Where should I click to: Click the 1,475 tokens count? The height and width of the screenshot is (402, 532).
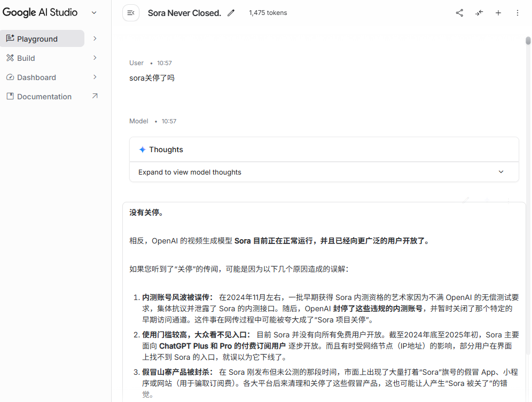coord(268,13)
